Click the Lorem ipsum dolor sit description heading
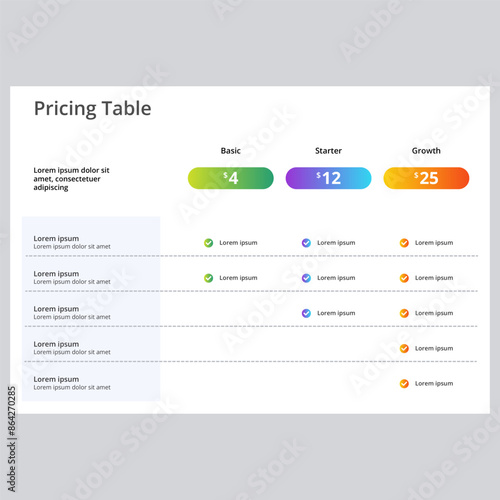This screenshot has width=500, height=500. pos(71,179)
